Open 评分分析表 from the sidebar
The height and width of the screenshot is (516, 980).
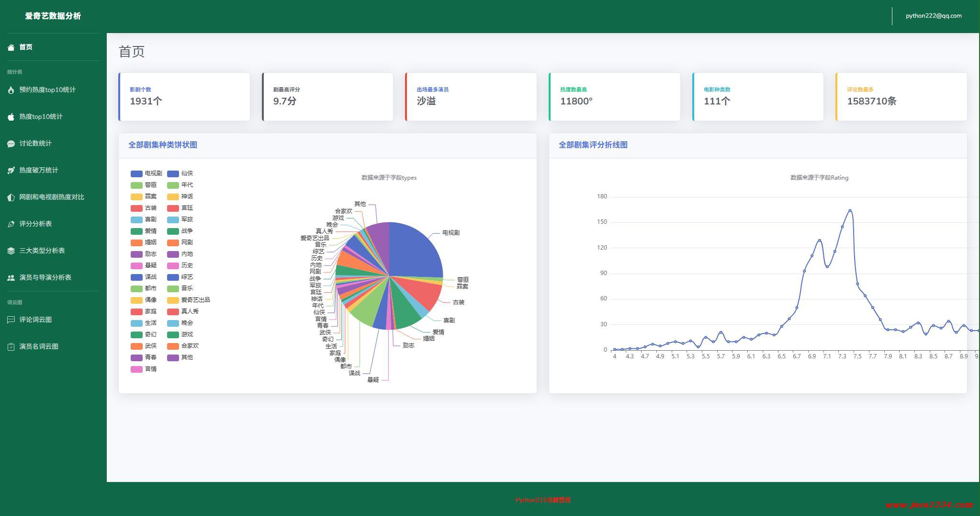point(35,224)
